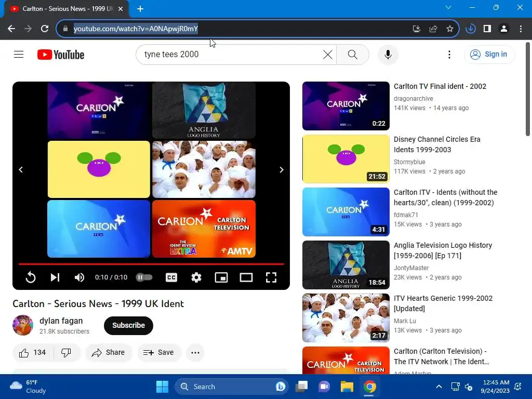The height and width of the screenshot is (399, 532).
Task: View site information lock icon
Action: 65,29
